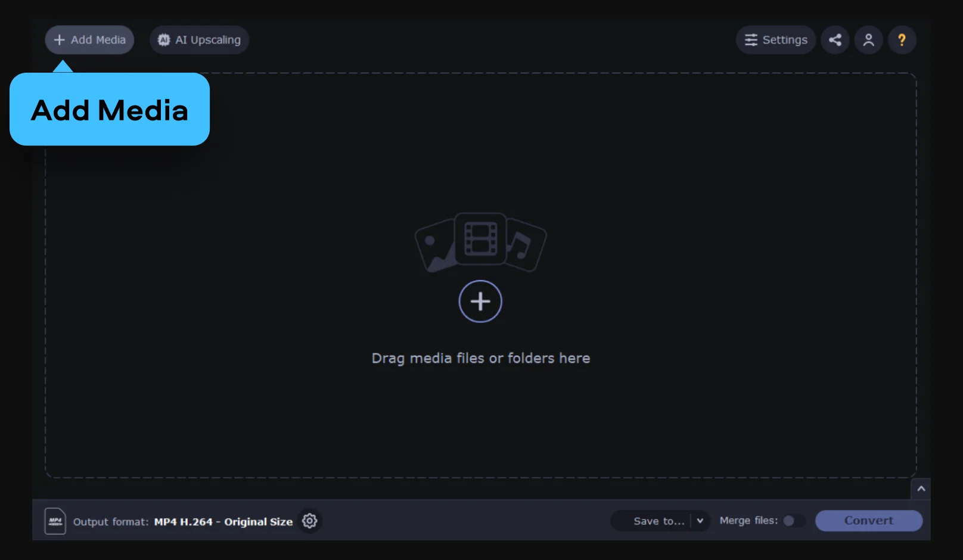Open the Settings menu
Image resolution: width=963 pixels, height=560 pixels.
tap(776, 40)
